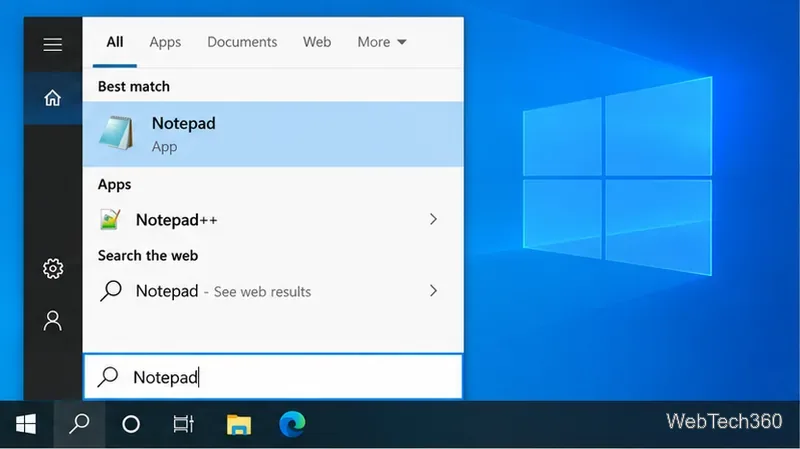Open the More dropdown filter

click(x=382, y=42)
